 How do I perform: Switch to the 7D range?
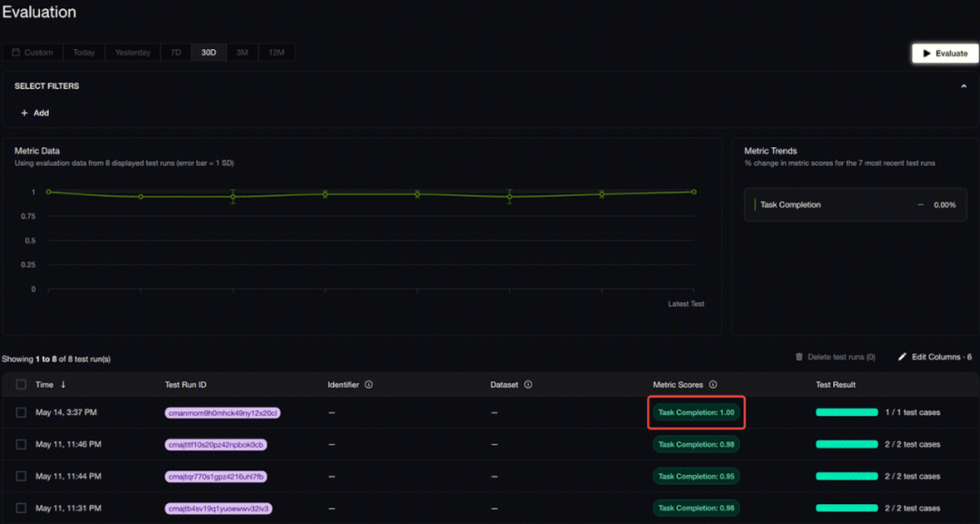(x=176, y=53)
